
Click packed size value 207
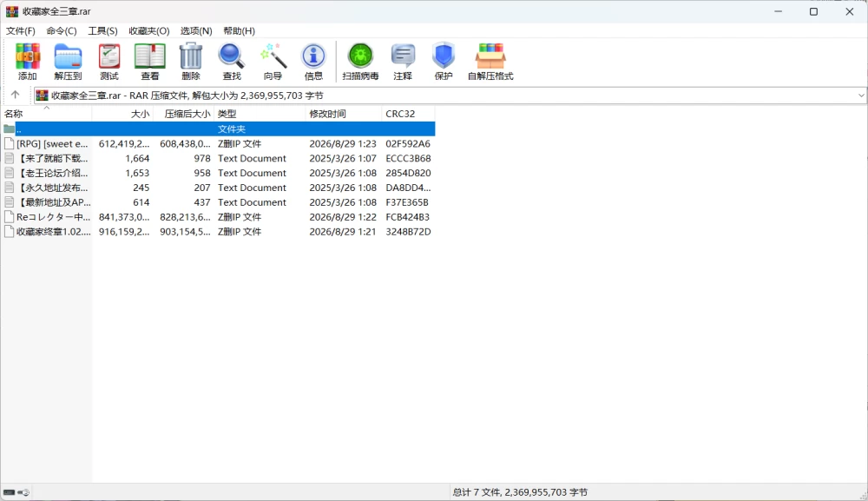point(202,188)
